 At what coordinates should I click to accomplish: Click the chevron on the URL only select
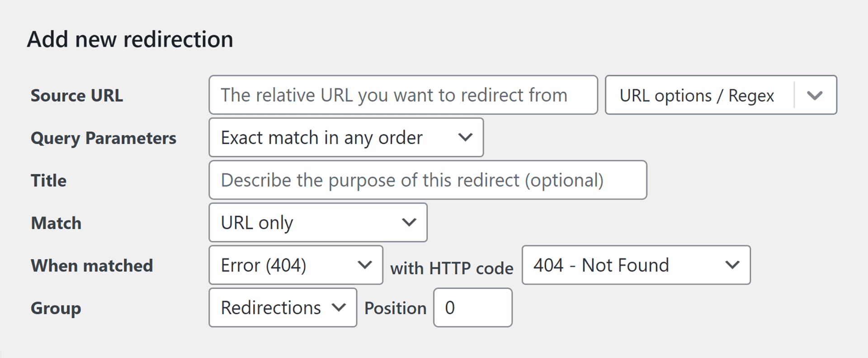tap(409, 222)
